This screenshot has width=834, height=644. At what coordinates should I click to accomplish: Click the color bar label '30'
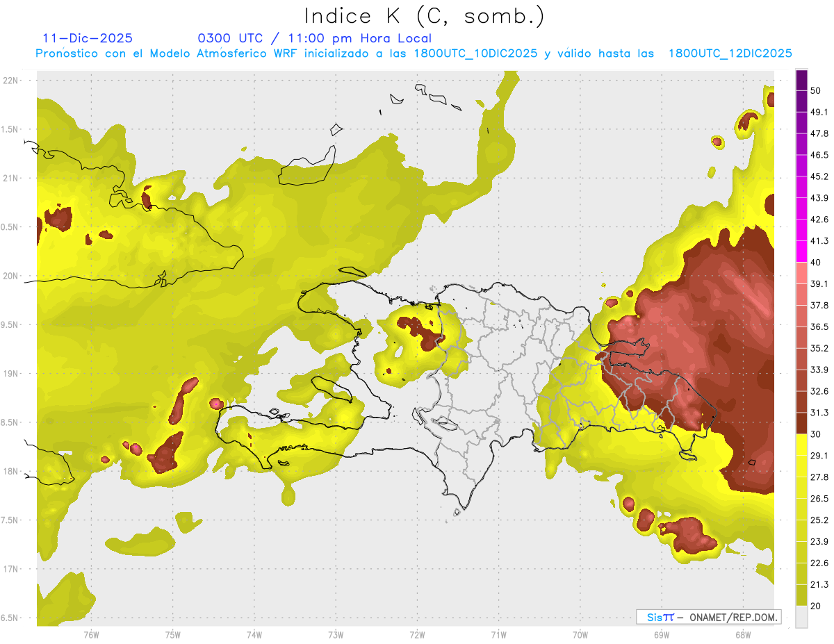coord(816,434)
